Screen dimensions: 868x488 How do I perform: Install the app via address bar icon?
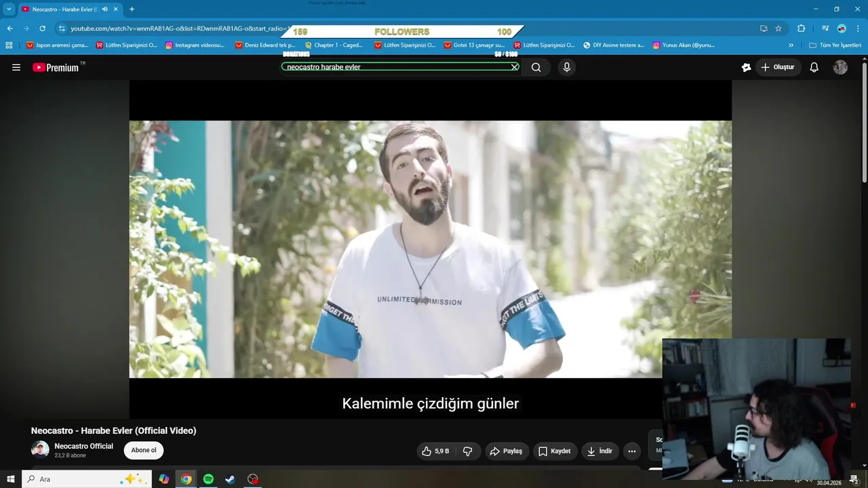(764, 28)
